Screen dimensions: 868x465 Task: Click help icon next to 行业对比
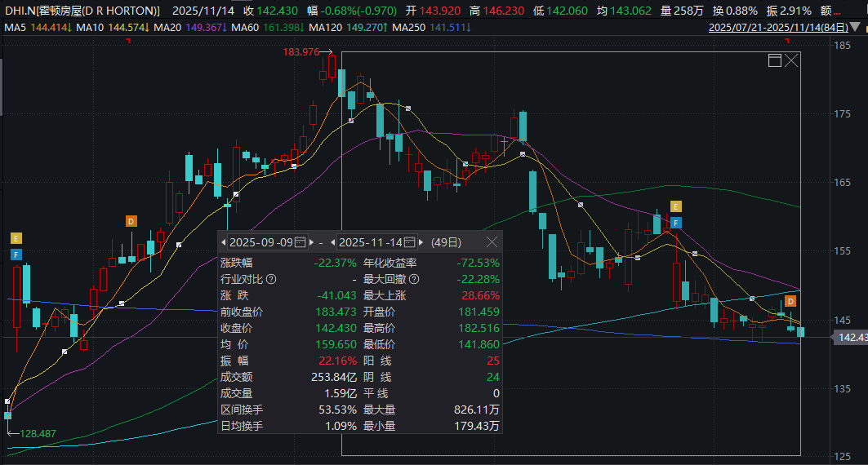click(x=272, y=280)
